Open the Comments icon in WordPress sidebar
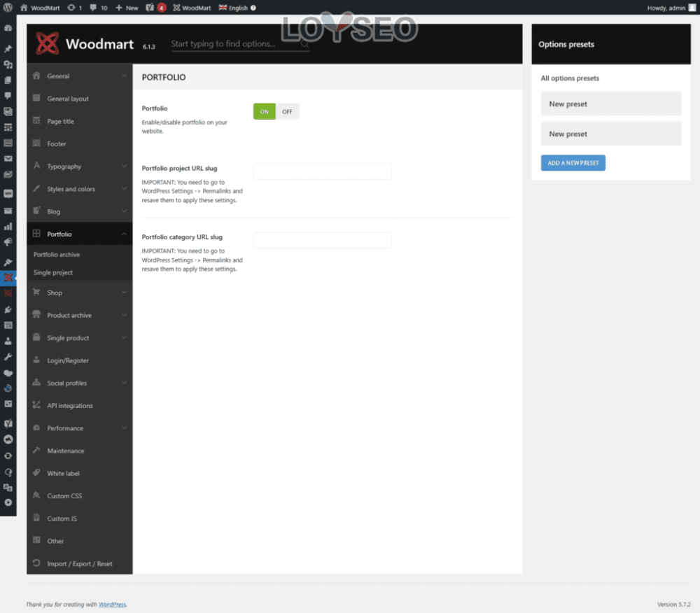 coord(8,95)
